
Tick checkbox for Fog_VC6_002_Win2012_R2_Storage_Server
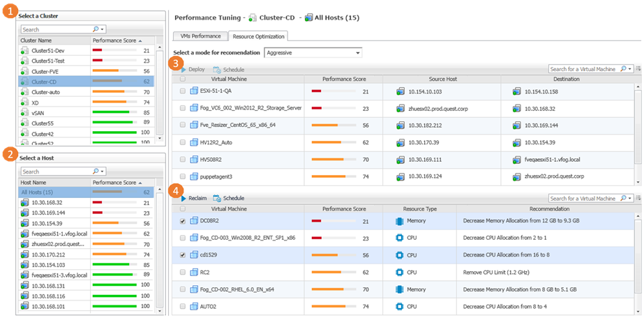click(x=182, y=108)
